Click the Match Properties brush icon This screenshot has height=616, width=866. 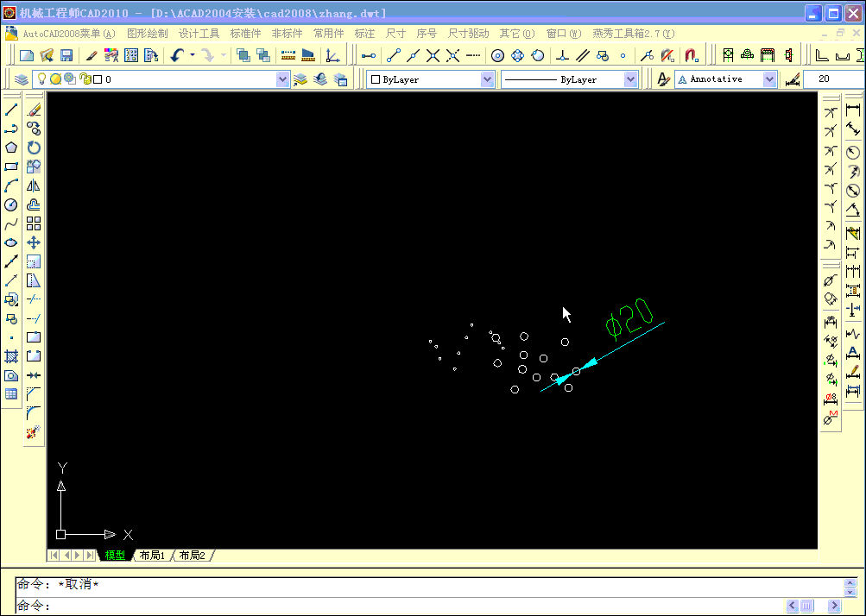pos(92,55)
